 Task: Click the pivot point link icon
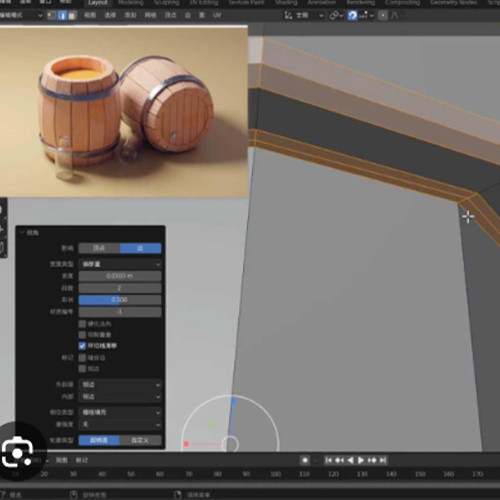pos(334,15)
